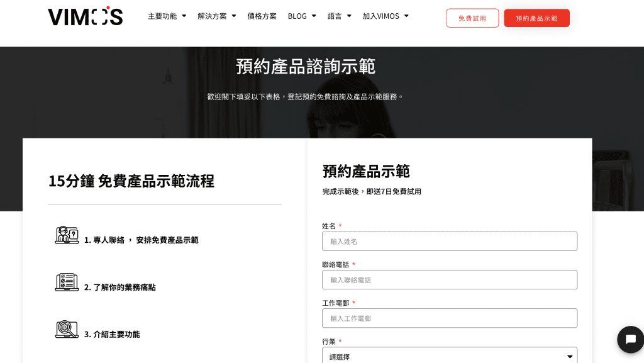
Task: Click text 完成示範後，即送7日免費試用
Action: [372, 191]
